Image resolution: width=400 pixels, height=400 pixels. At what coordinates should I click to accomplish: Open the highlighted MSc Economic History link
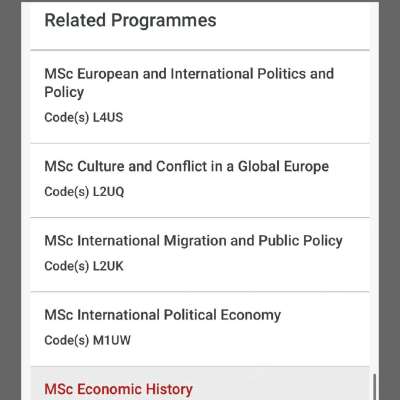(x=118, y=389)
